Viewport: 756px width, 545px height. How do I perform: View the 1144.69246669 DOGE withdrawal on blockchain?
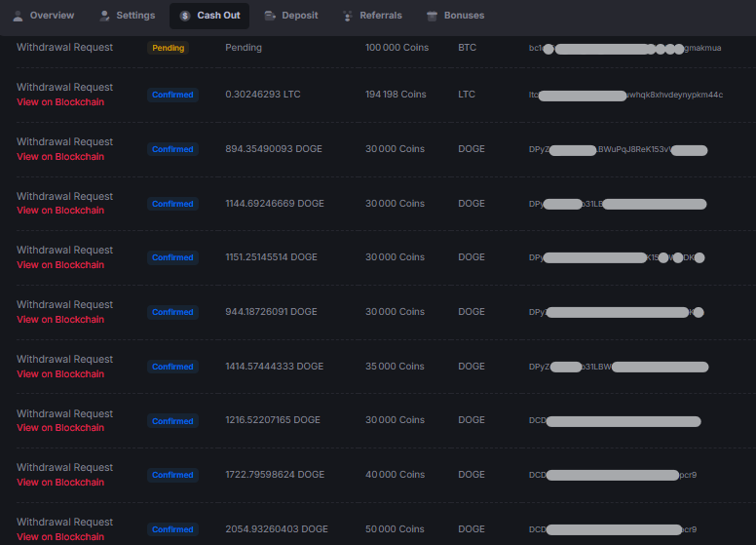pos(60,211)
